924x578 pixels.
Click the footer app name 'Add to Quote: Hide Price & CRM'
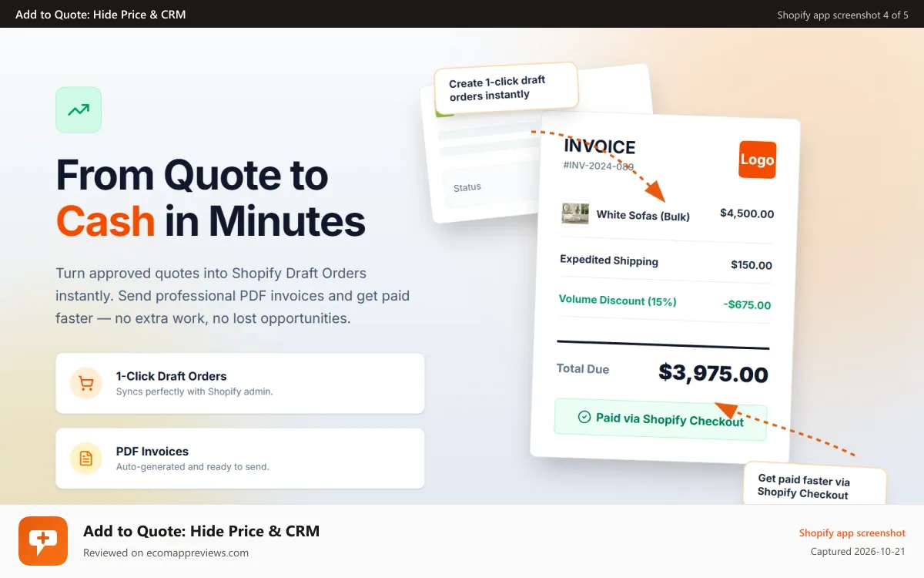tap(201, 531)
